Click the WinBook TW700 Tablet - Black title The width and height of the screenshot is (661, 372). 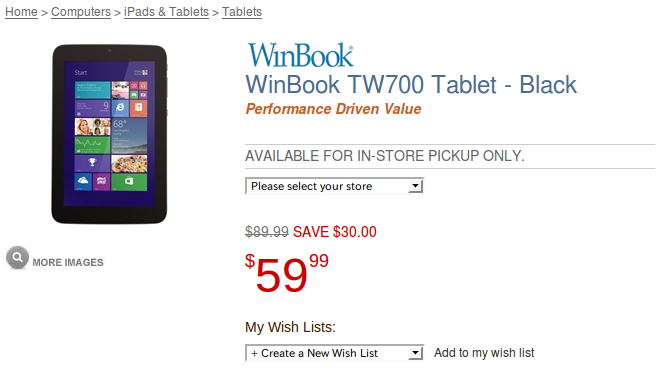click(411, 85)
